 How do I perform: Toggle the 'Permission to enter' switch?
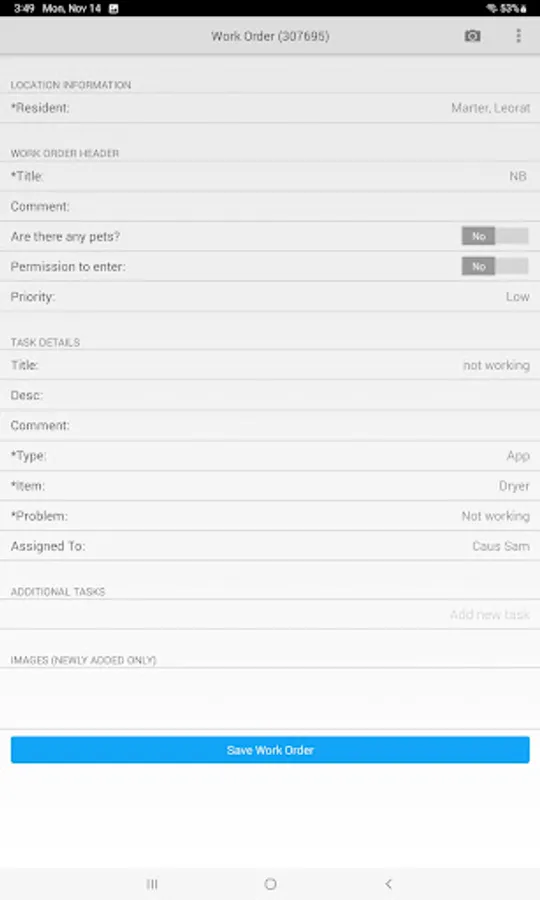(x=495, y=266)
